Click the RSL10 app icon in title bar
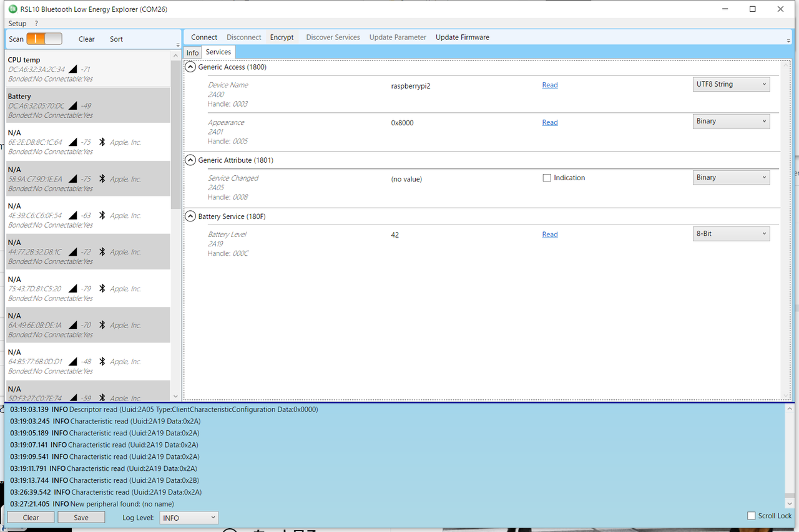The image size is (799, 532). [12, 9]
